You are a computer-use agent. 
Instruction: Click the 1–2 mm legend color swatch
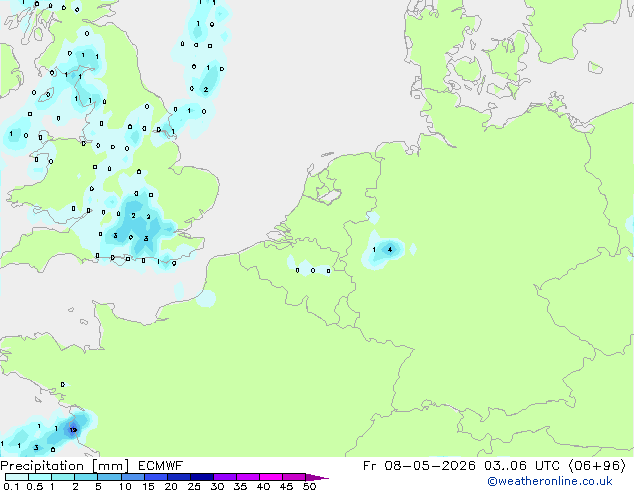pos(63,477)
